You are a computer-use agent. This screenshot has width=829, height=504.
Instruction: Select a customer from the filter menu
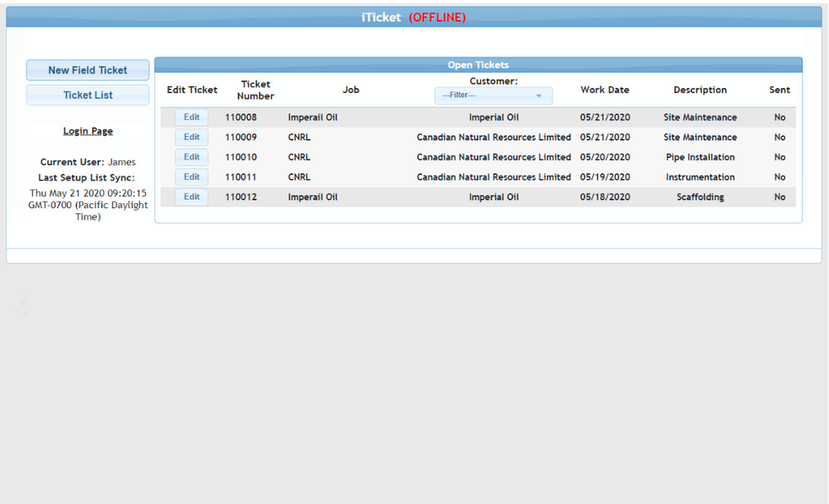point(493,94)
